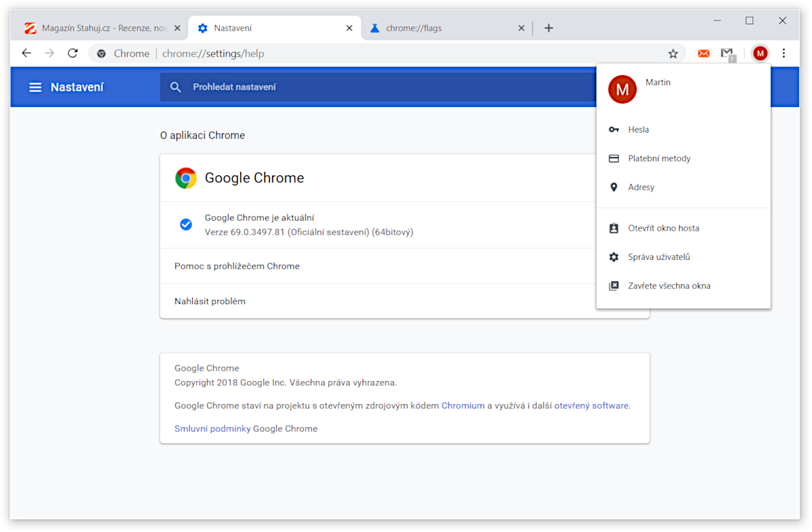Click the Martin name in profile popup
812x532 pixels.
(658, 83)
